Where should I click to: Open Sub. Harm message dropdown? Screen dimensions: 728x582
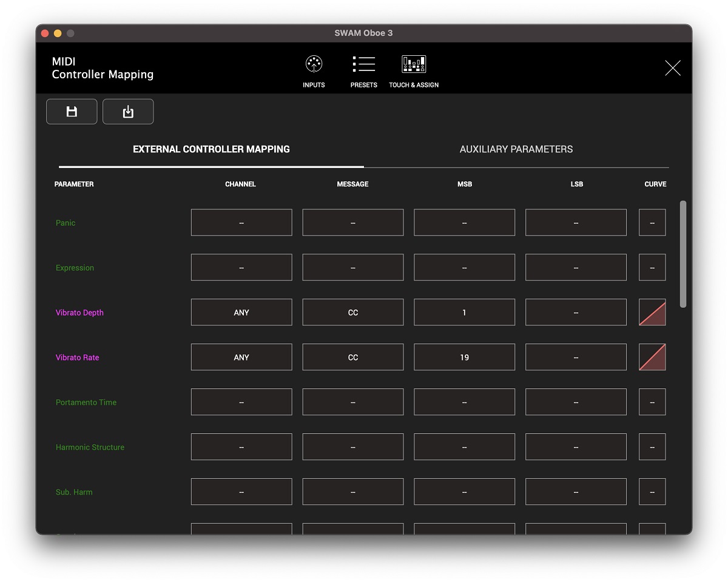[x=353, y=492]
